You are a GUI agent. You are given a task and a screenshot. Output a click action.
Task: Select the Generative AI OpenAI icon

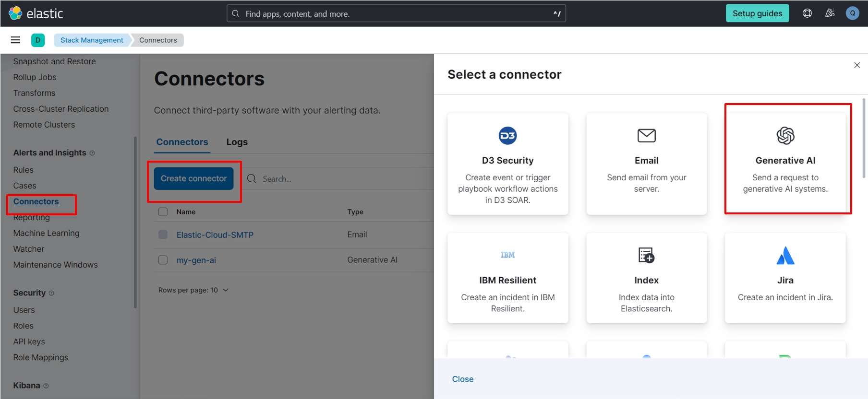pyautogui.click(x=785, y=136)
